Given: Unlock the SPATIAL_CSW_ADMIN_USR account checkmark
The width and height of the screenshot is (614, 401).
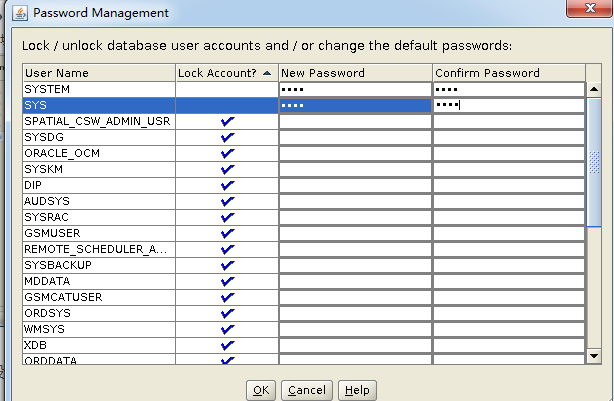Looking at the screenshot, I should click(x=227, y=121).
